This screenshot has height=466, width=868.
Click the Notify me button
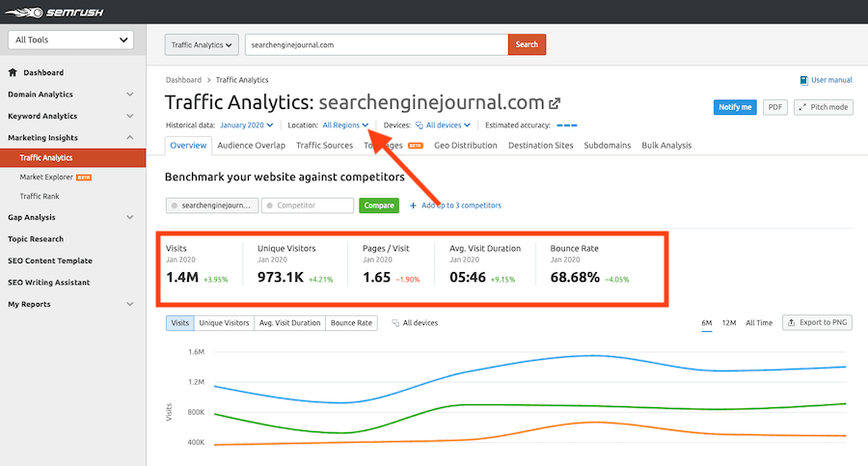point(735,107)
